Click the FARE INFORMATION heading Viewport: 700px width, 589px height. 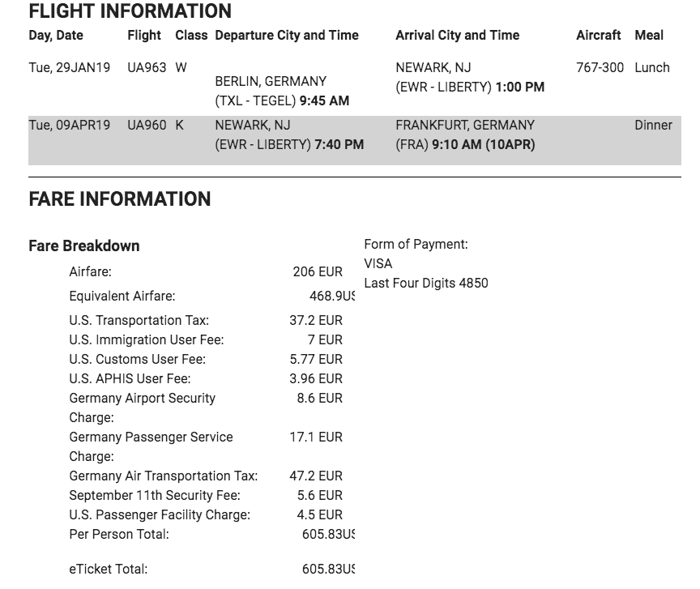click(x=119, y=199)
